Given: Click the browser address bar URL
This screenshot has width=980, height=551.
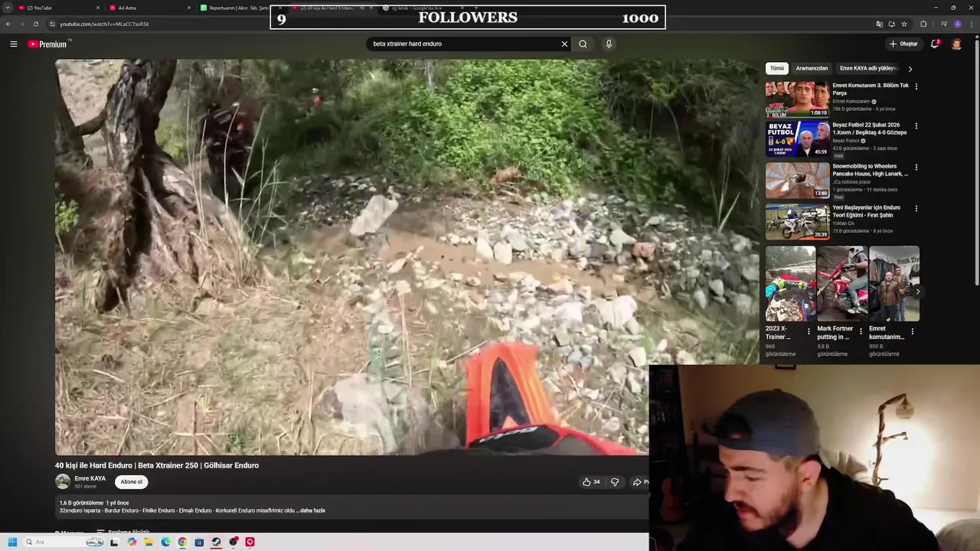Looking at the screenshot, I should tap(104, 24).
